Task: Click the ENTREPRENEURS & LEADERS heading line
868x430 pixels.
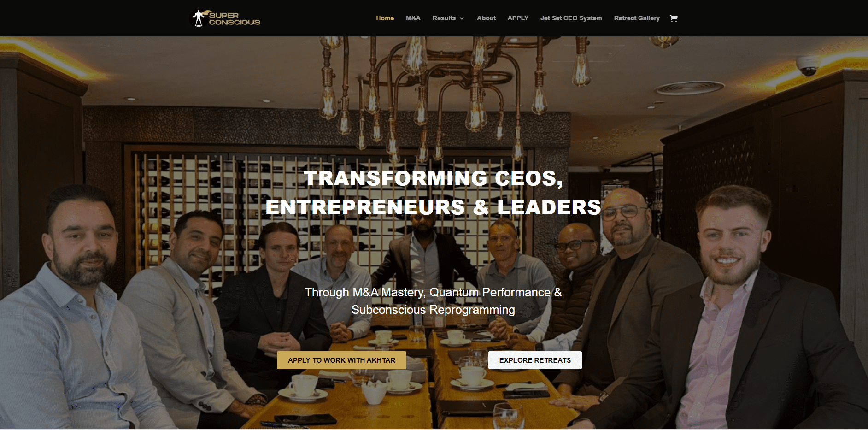Action: click(434, 207)
